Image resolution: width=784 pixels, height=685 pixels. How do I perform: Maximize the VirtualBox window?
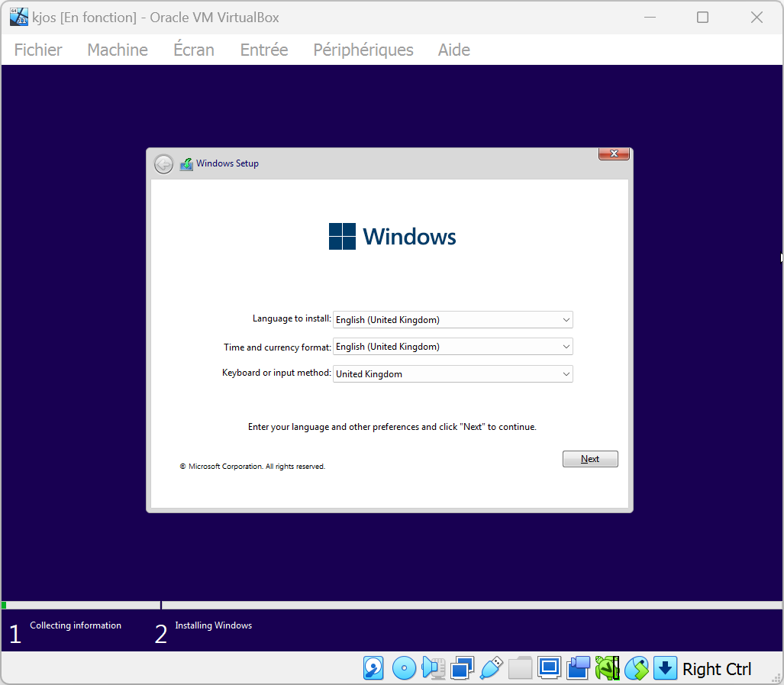[702, 18]
